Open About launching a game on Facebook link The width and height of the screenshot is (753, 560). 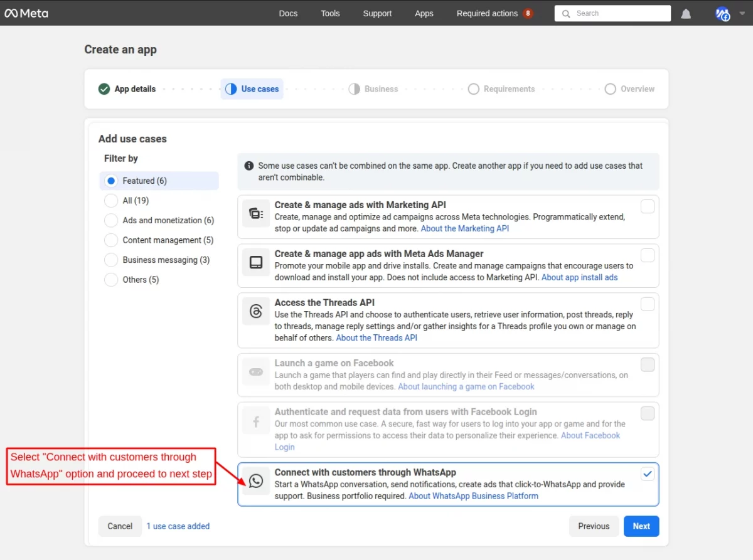coord(466,386)
